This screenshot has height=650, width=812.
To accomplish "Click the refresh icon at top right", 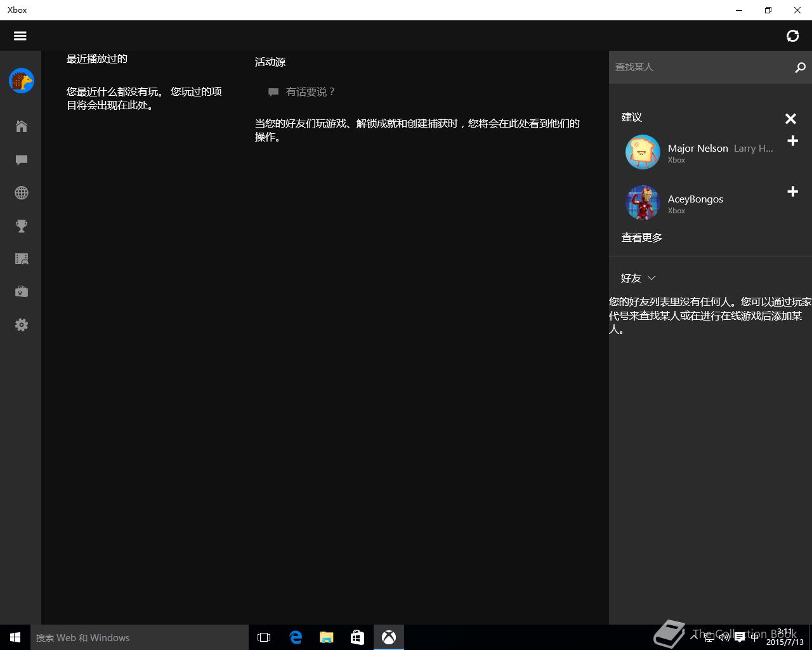I will click(792, 36).
